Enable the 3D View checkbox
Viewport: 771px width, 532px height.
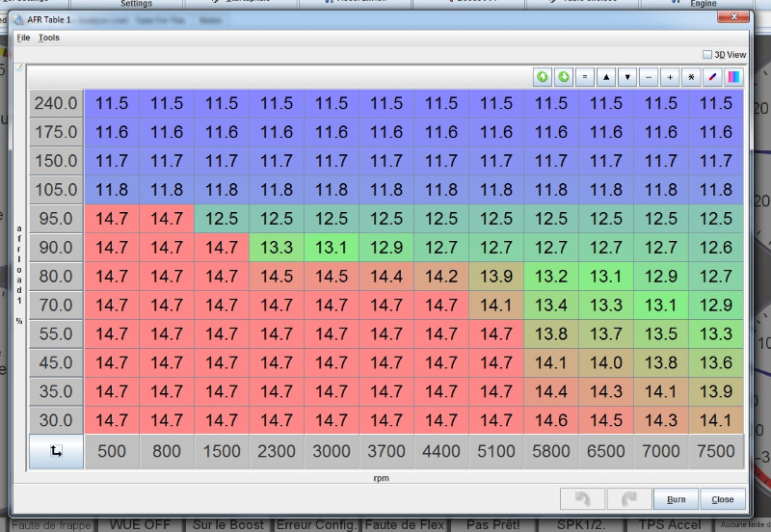pos(707,55)
